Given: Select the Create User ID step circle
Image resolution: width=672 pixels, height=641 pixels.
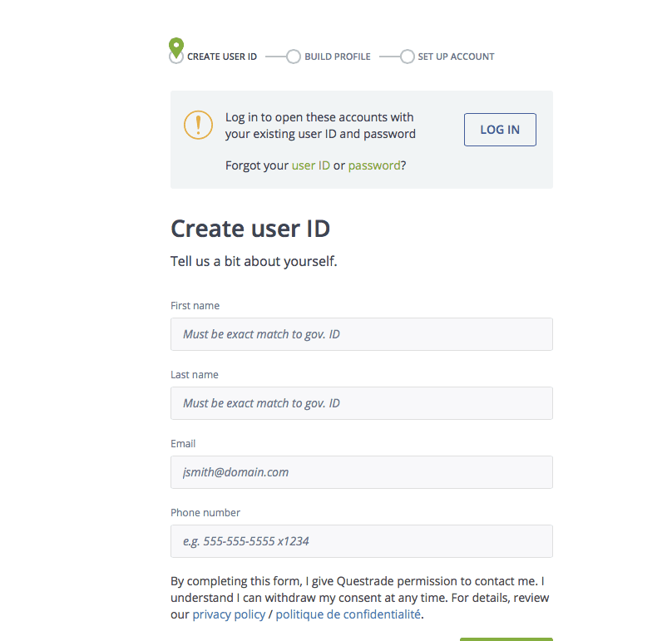Looking at the screenshot, I should 175,57.
